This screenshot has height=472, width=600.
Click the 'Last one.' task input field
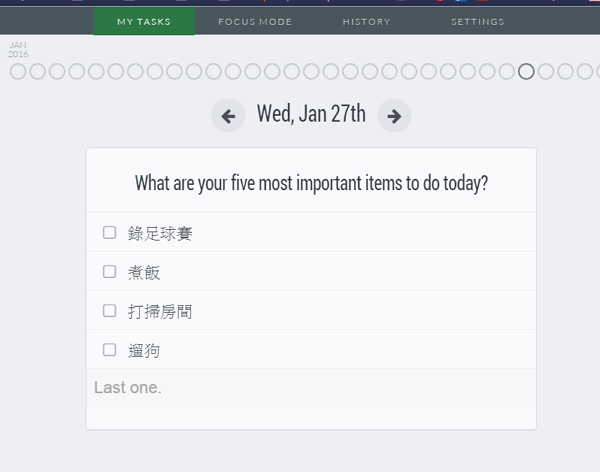click(x=311, y=388)
